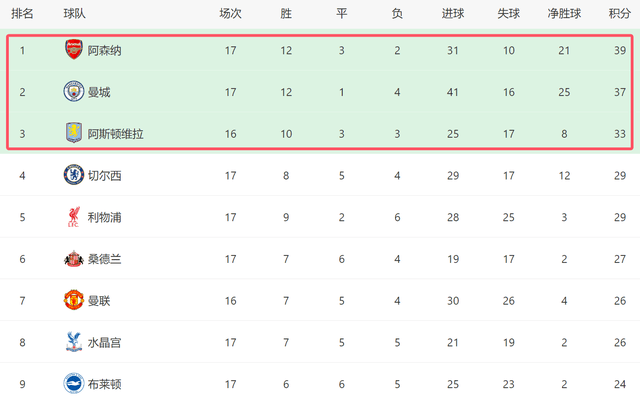Open the 曼城 team link

pos(98,92)
